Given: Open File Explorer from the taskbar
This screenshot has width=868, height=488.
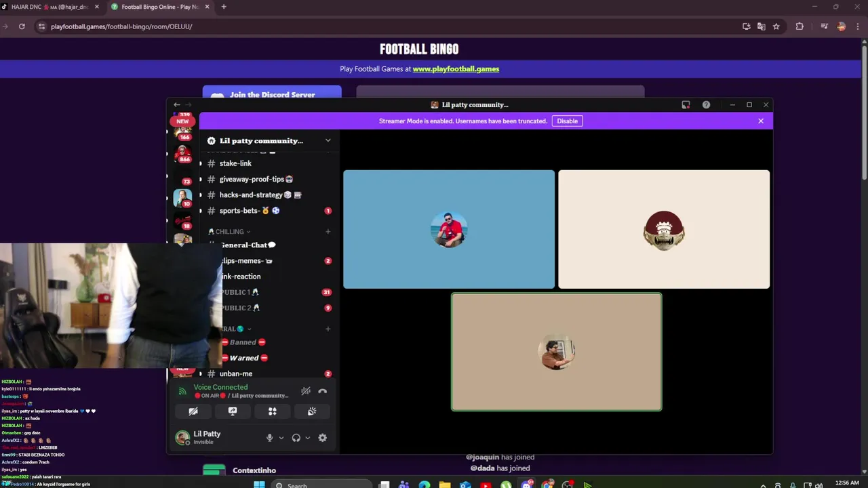Looking at the screenshot, I should click(x=445, y=485).
